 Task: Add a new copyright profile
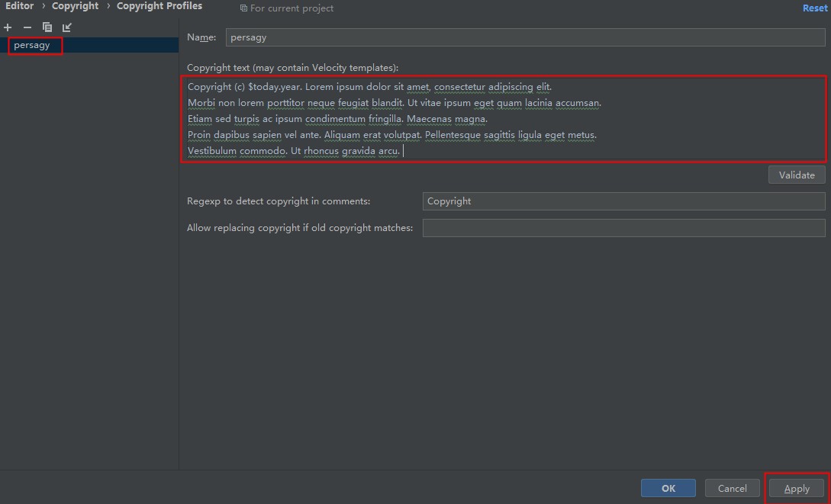8,27
